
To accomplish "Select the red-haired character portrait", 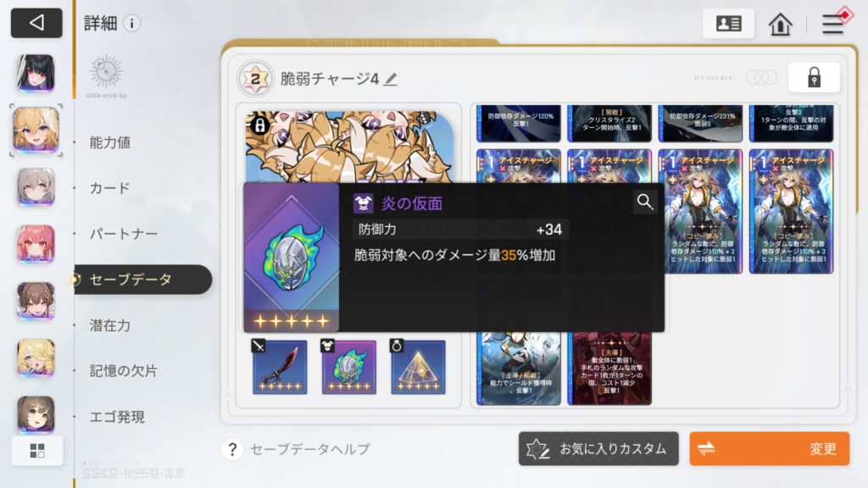I will click(36, 244).
